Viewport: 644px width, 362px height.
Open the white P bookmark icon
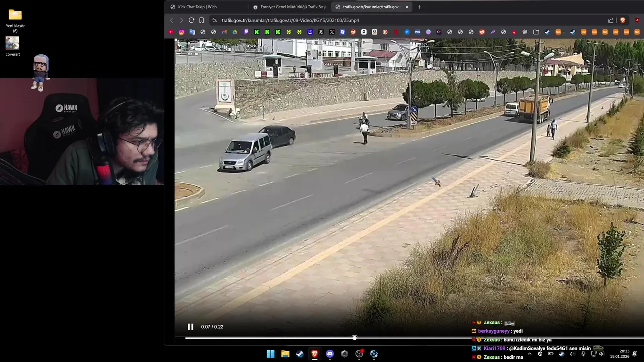pyautogui.click(x=364, y=32)
